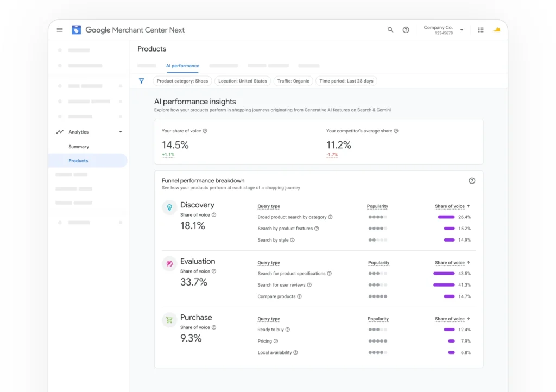Image resolution: width=556 pixels, height=392 pixels.
Task: Click Query type header in Evaluation section
Action: coord(269,263)
